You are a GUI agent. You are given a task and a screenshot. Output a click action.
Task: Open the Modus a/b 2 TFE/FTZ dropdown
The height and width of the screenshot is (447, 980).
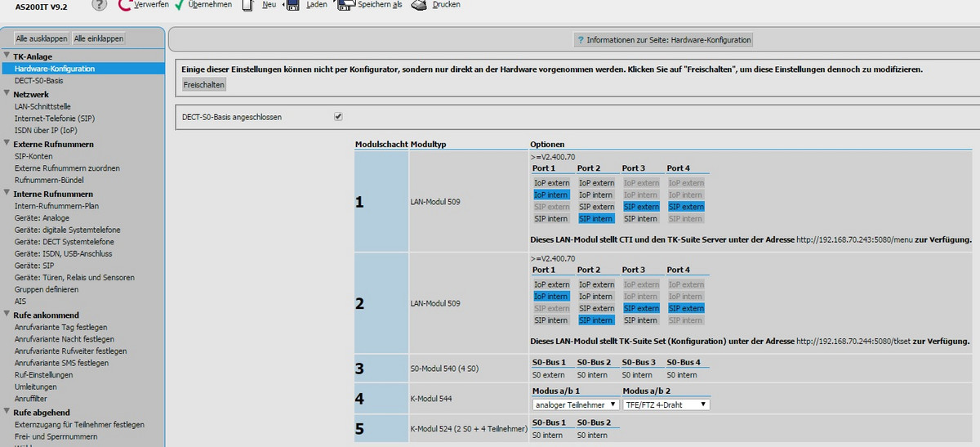coord(666,405)
